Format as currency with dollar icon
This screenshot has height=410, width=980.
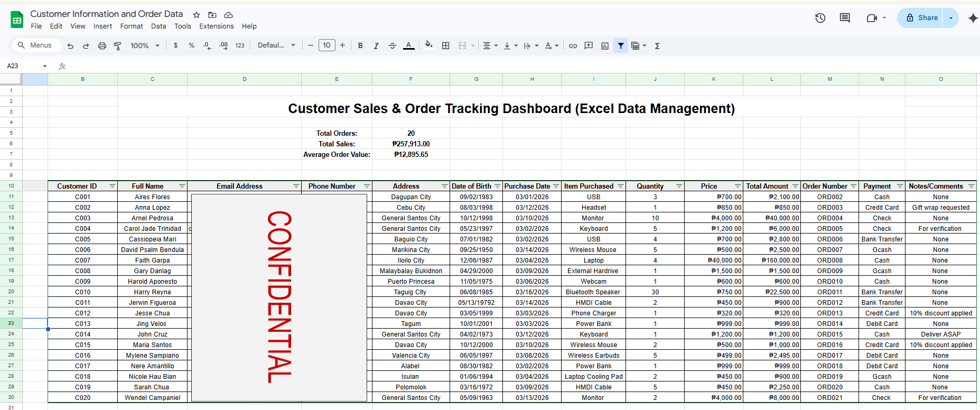click(176, 45)
